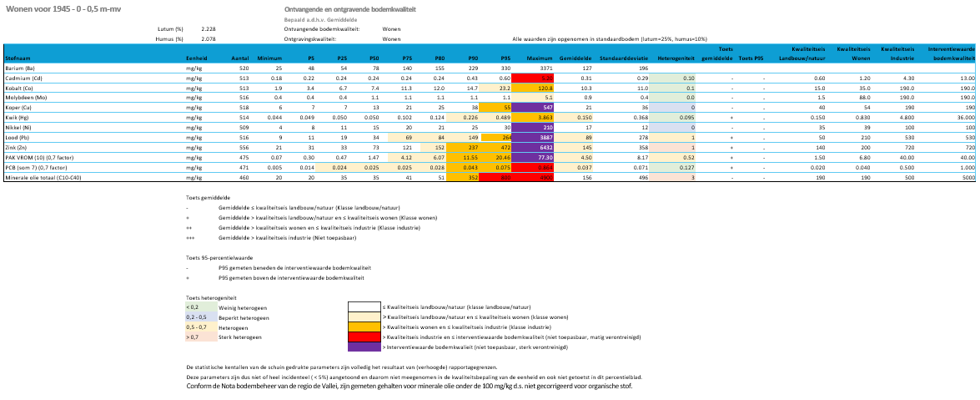Click the Ontgravingskwaliteit value Wonen
This screenshot has width=980, height=400.
pyautogui.click(x=391, y=38)
